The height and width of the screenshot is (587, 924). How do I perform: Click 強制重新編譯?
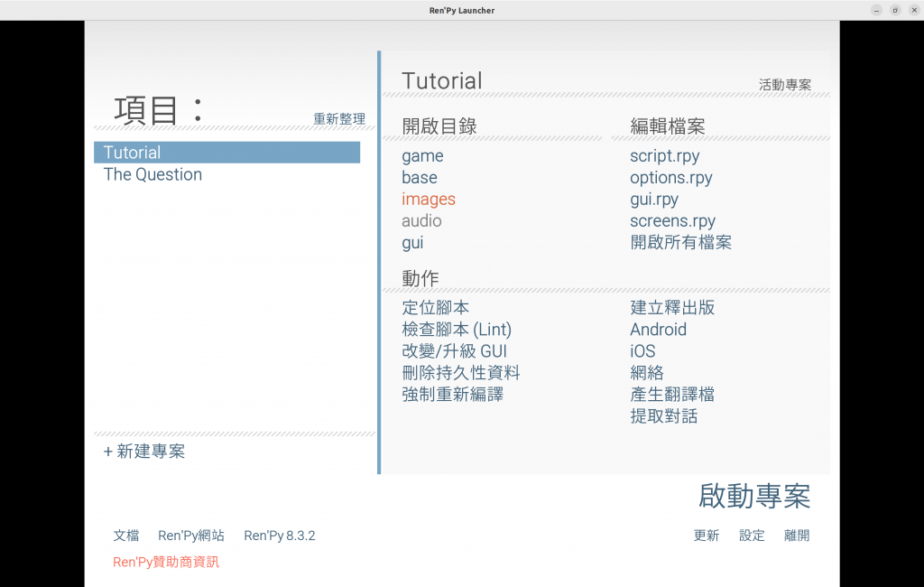[453, 395]
